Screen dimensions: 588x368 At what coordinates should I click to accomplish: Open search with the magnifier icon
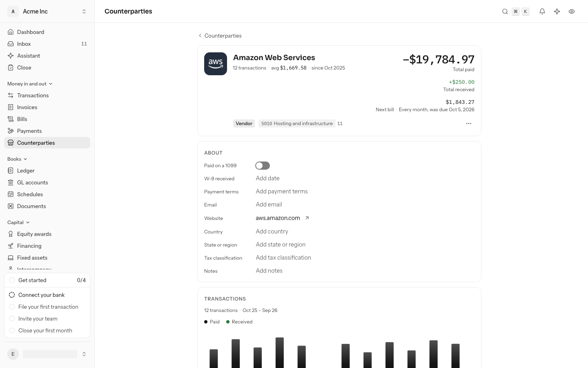505,11
